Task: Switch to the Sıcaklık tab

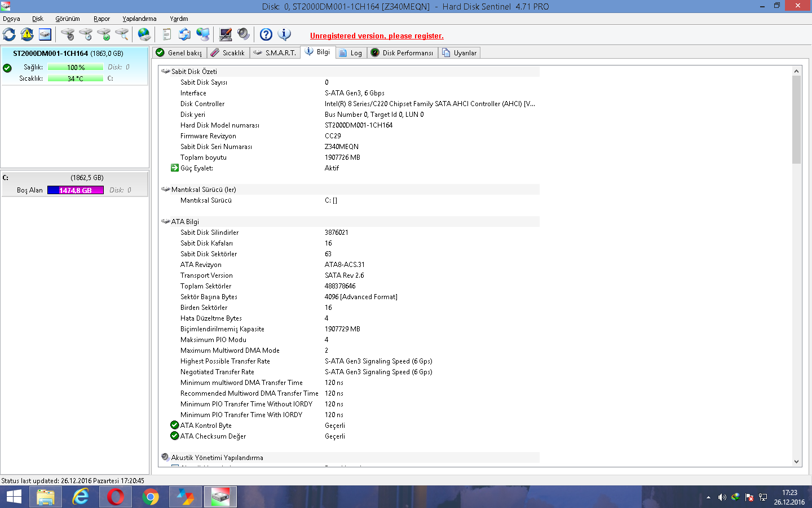Action: (228, 52)
